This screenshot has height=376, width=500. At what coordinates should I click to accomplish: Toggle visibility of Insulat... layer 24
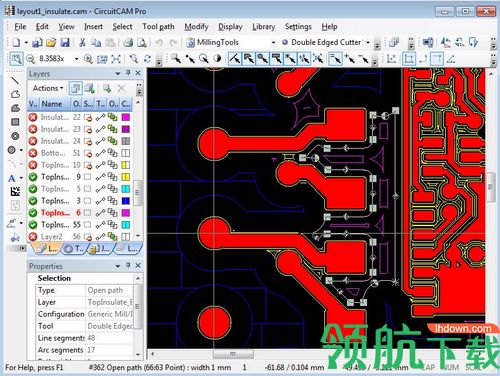[x=33, y=141]
